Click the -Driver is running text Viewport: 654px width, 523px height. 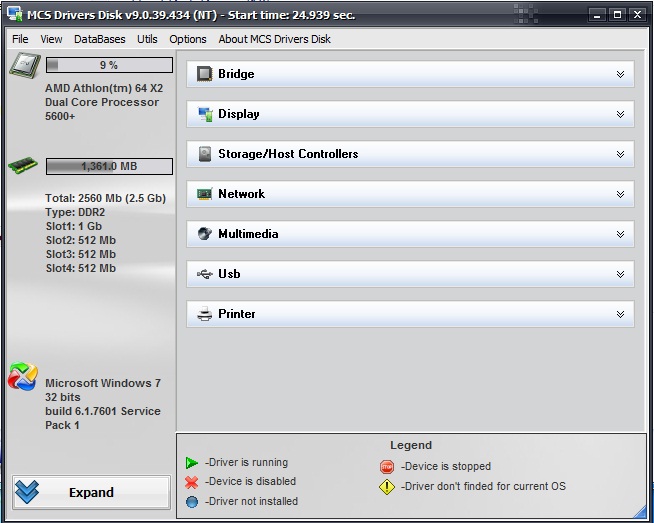(246, 463)
